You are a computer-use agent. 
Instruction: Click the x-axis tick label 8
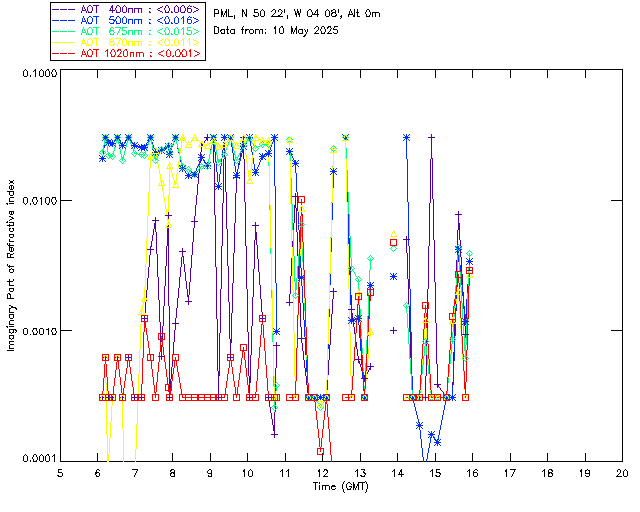pos(173,473)
